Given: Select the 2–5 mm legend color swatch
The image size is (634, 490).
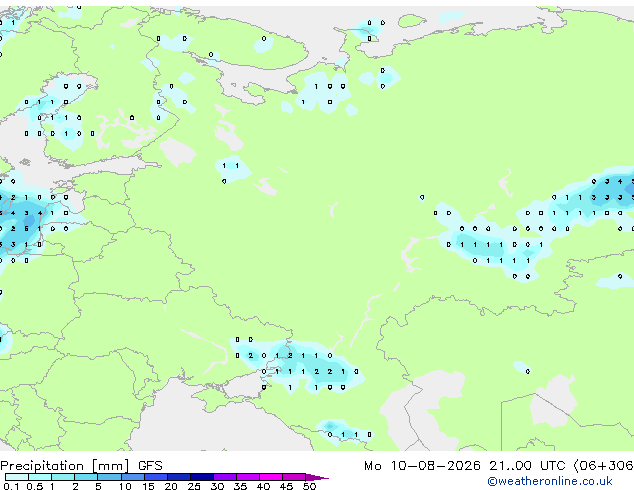Looking at the screenshot, I should [x=86, y=477].
